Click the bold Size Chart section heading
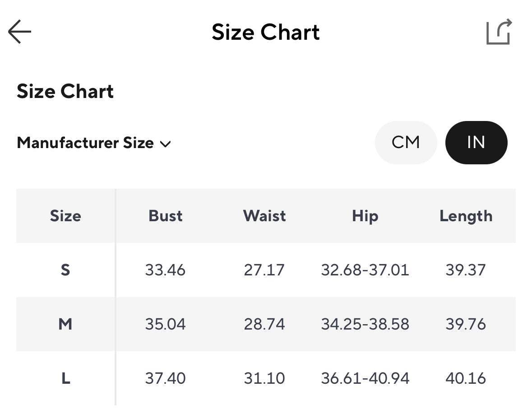 point(65,91)
